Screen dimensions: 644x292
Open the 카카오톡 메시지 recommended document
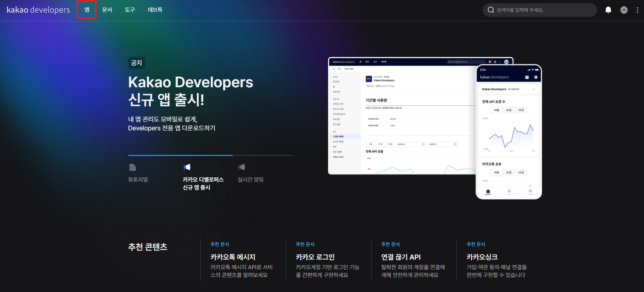(x=233, y=257)
